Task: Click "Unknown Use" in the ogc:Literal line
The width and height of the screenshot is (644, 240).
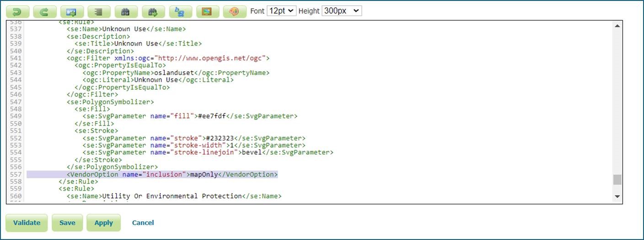Action: [156, 80]
